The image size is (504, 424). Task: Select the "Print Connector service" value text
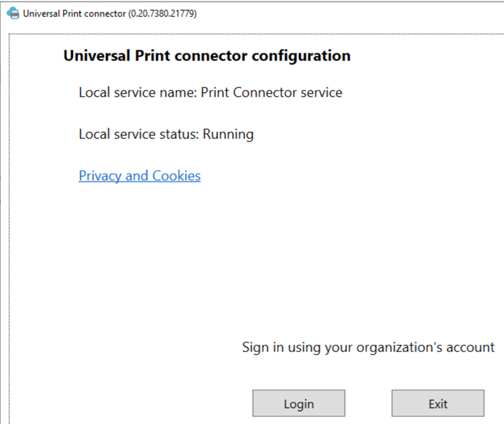click(271, 92)
